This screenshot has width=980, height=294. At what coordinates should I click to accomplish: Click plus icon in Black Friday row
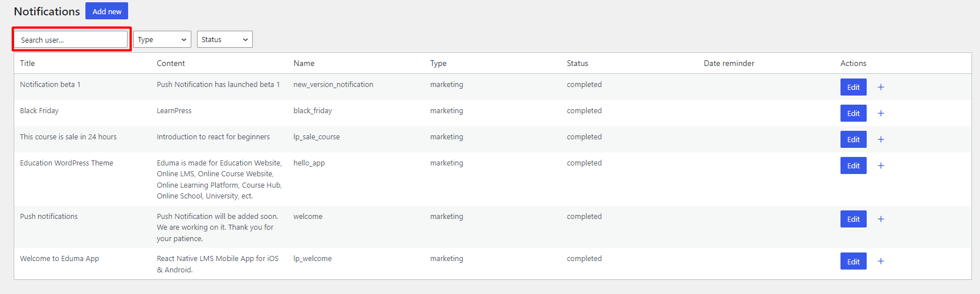coord(880,113)
